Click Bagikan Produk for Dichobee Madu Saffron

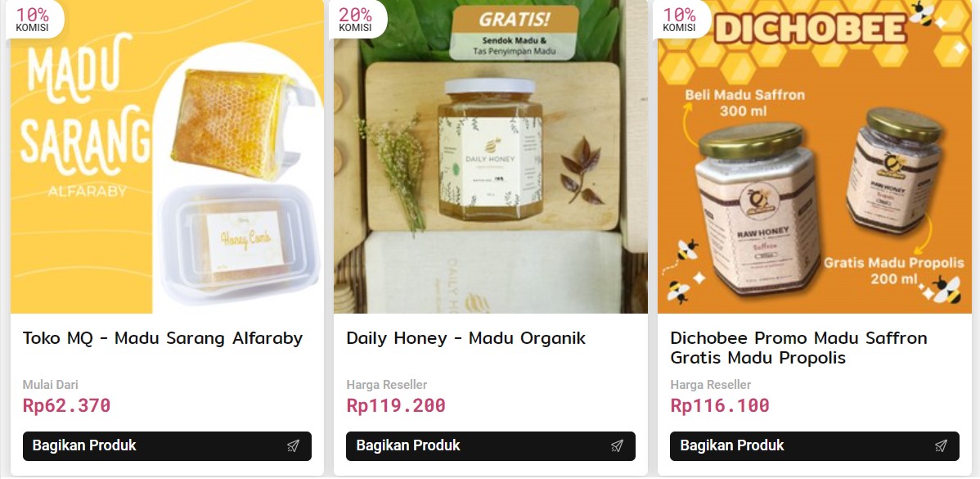pyautogui.click(x=815, y=446)
